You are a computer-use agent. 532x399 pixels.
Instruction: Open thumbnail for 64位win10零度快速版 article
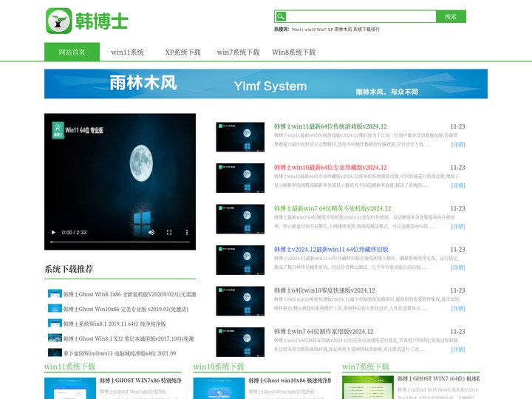pyautogui.click(x=240, y=301)
